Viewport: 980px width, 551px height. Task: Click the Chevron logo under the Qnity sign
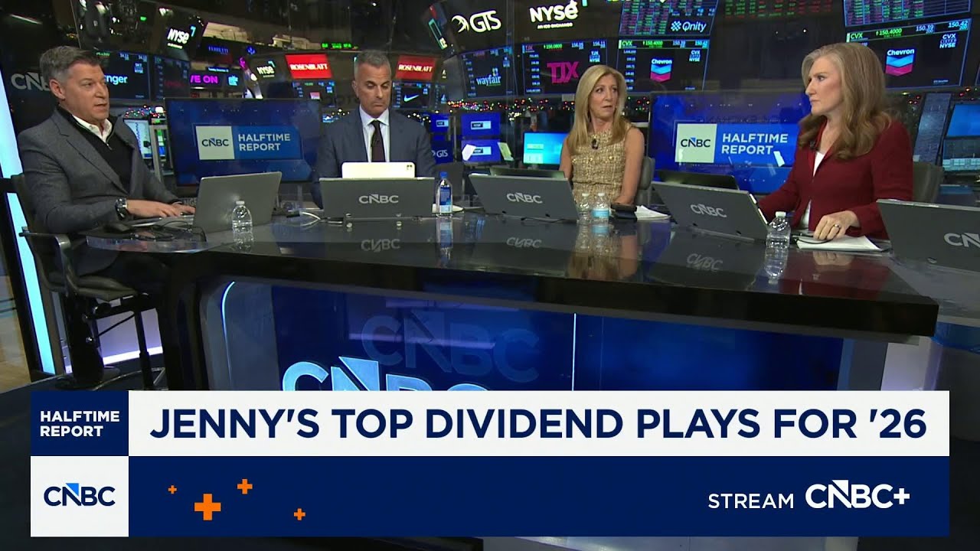[x=660, y=65]
